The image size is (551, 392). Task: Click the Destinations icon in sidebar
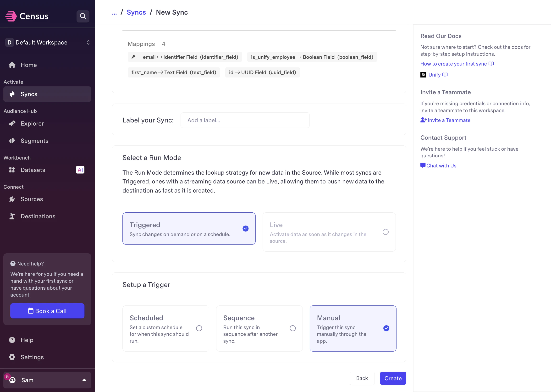click(x=12, y=216)
